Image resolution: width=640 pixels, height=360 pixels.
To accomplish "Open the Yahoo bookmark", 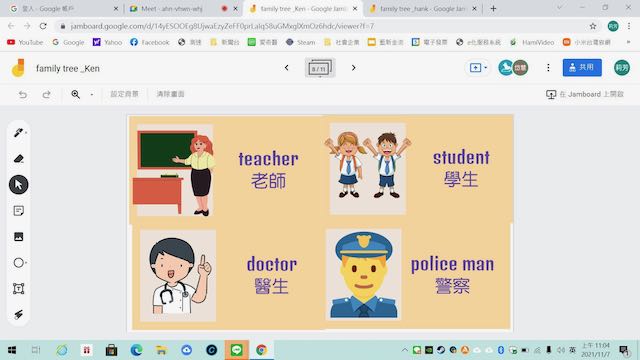I will tap(107, 42).
